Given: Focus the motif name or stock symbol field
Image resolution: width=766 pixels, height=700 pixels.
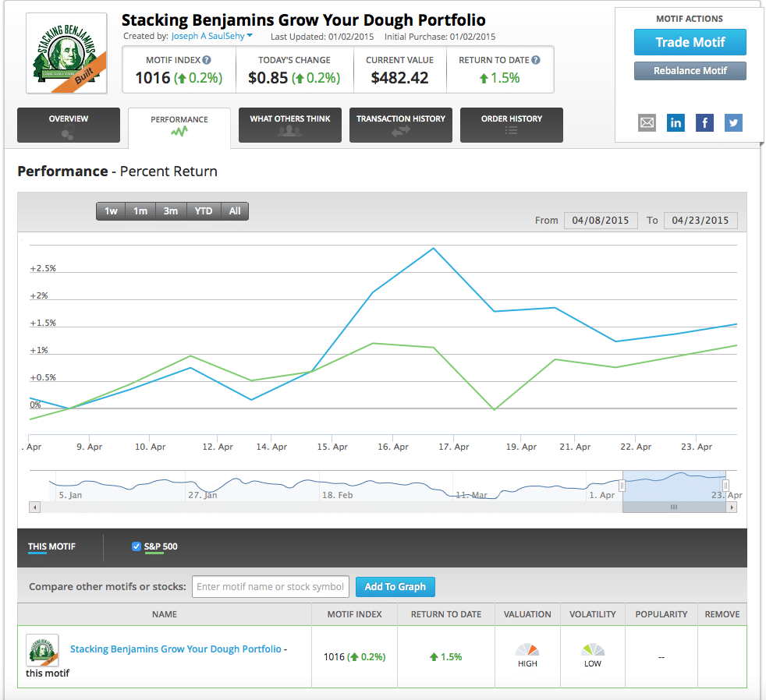Looking at the screenshot, I should pos(271,587).
